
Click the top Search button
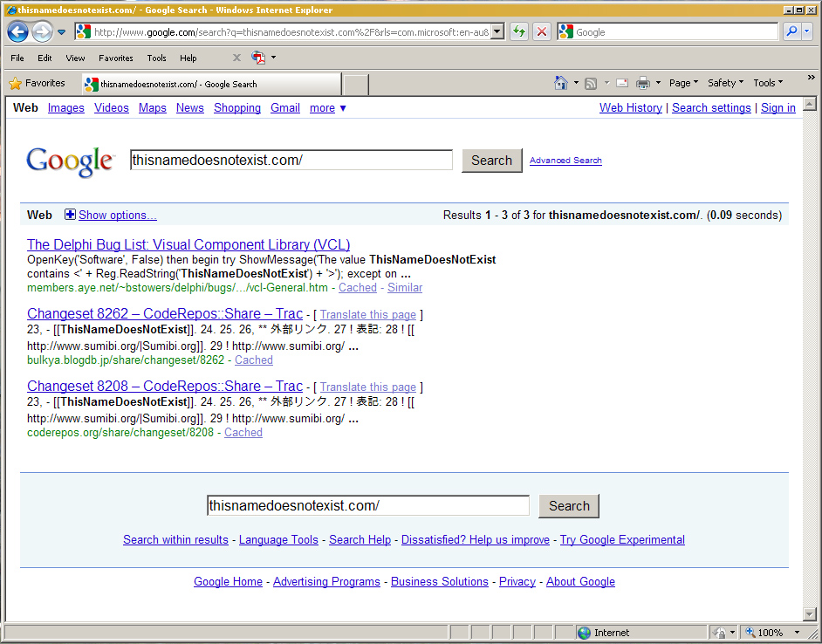[x=491, y=161]
